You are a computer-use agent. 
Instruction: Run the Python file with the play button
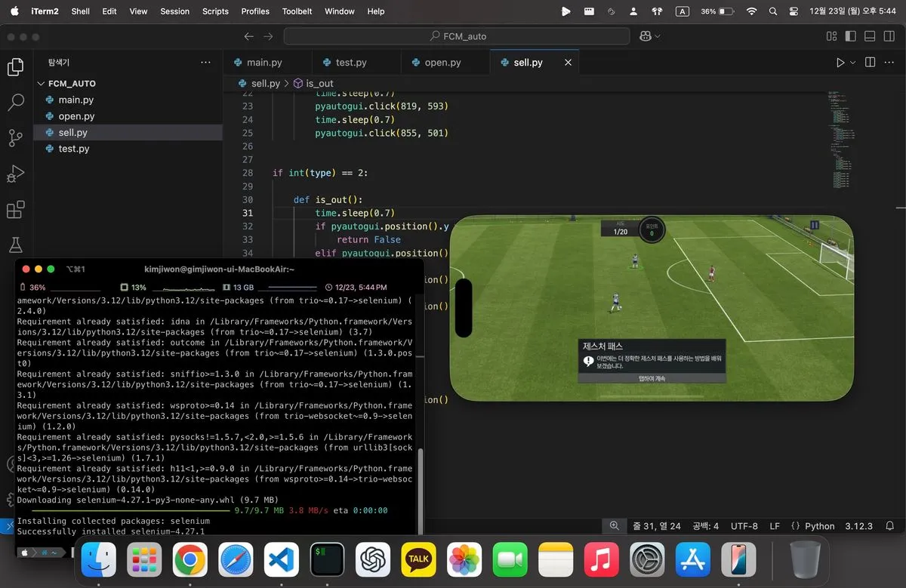click(x=840, y=63)
